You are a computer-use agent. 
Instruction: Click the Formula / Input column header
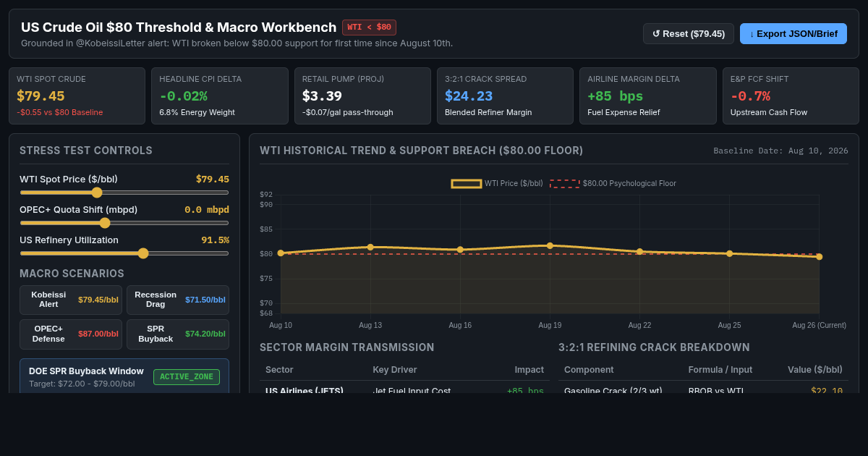click(720, 370)
